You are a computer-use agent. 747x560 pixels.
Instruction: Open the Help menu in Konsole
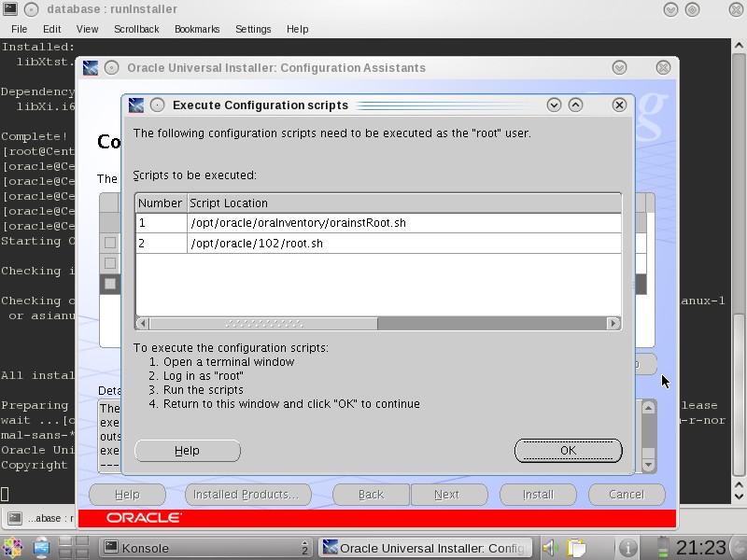pyautogui.click(x=297, y=29)
